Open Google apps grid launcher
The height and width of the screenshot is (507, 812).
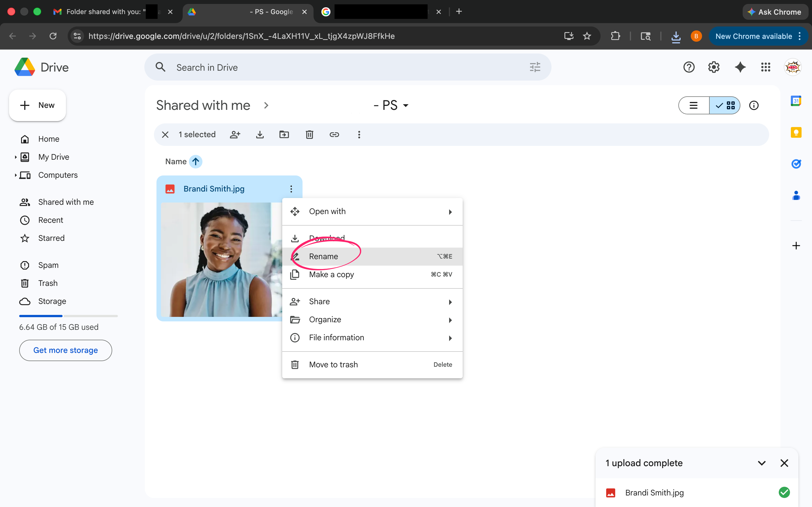pyautogui.click(x=765, y=67)
